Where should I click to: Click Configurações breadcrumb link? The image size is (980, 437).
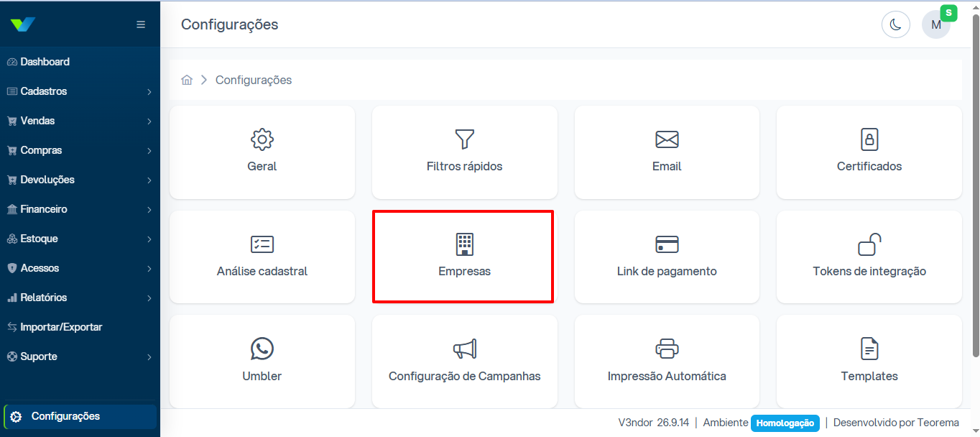click(x=254, y=80)
